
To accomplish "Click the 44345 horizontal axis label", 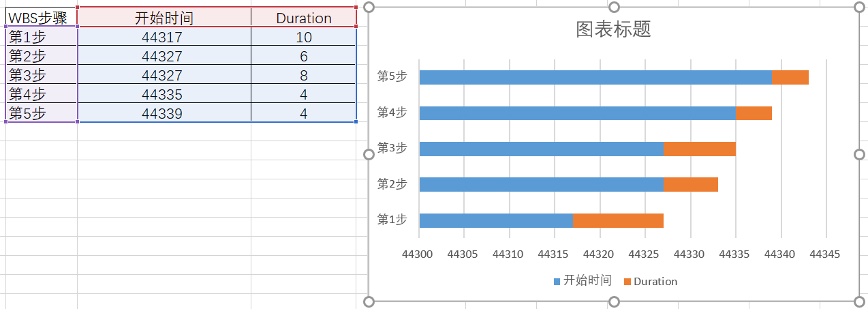I will click(824, 254).
